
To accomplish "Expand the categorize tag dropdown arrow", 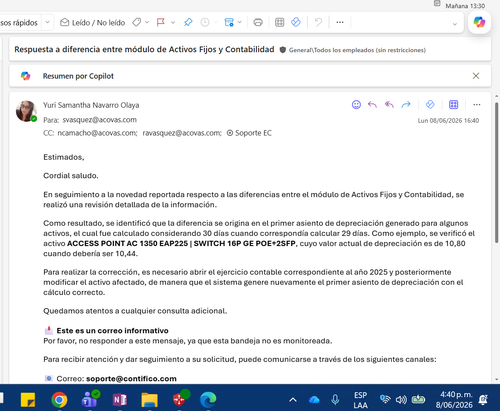I will click(147, 22).
